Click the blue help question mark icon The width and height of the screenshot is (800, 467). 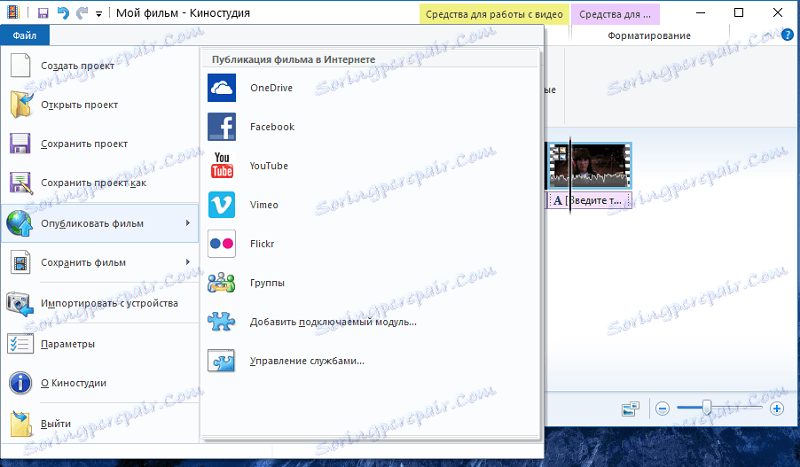point(787,35)
